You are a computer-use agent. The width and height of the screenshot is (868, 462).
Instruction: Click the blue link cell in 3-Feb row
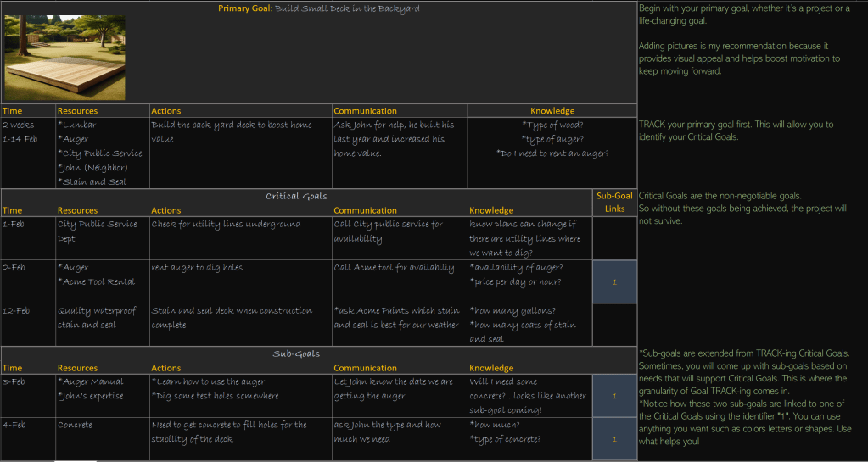613,396
